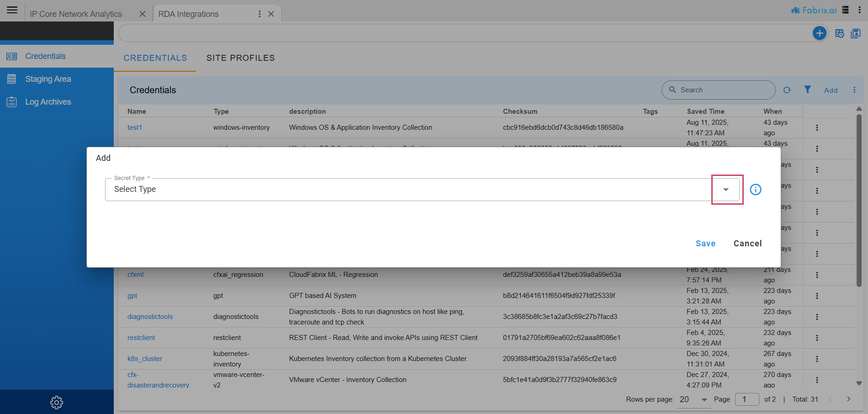Click the save layout icon at top right
This screenshot has height=414, width=868.
coord(856,33)
